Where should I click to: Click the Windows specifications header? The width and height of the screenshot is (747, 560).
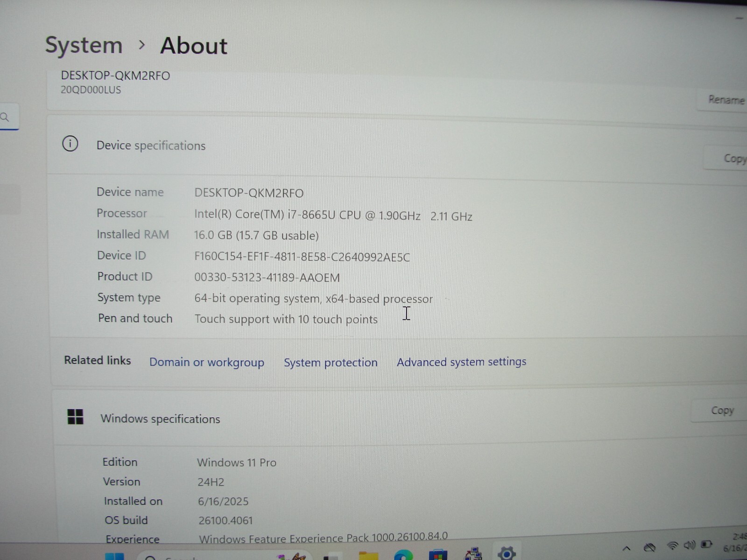(160, 419)
